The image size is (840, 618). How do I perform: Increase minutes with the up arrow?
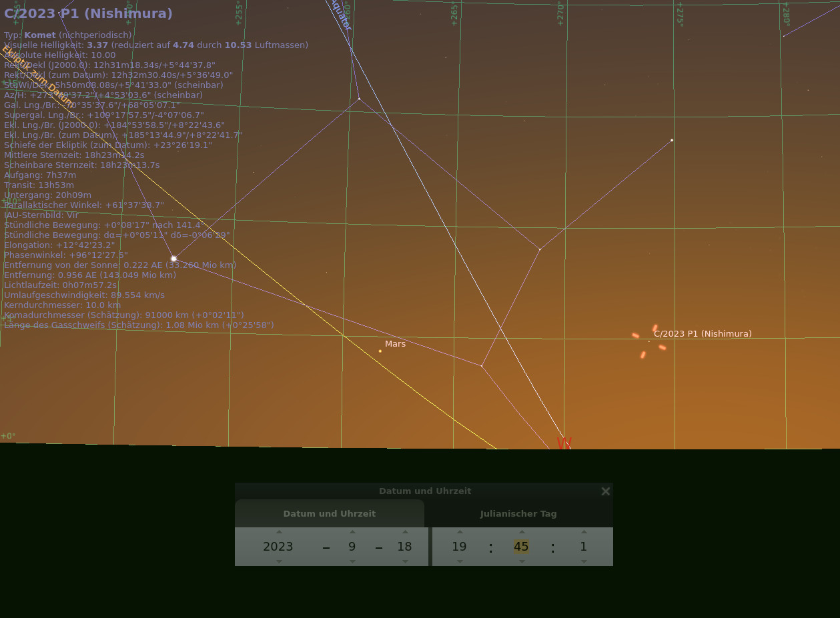click(522, 532)
